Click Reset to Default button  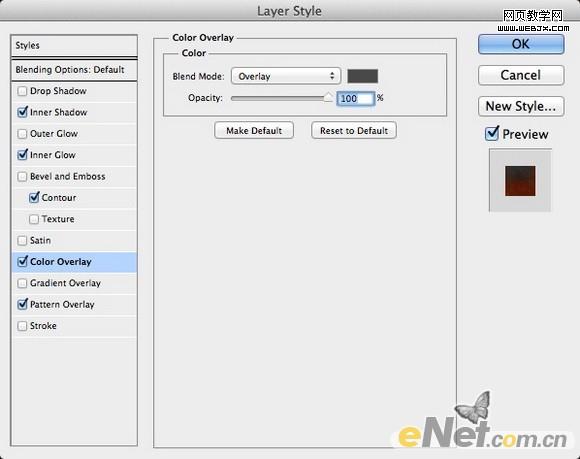tap(354, 131)
